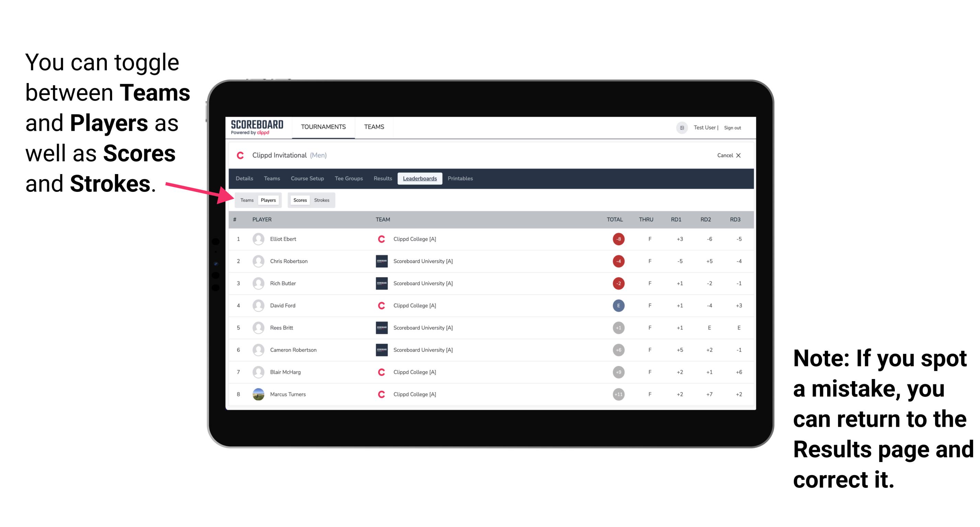Click Printables navigation link
The image size is (980, 527).
coord(460,179)
